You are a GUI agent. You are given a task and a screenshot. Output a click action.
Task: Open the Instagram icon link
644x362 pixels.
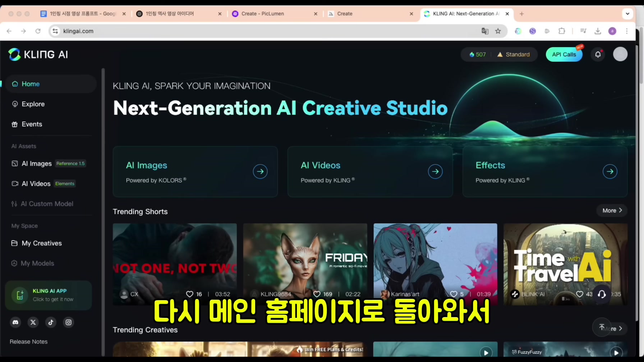(68, 322)
